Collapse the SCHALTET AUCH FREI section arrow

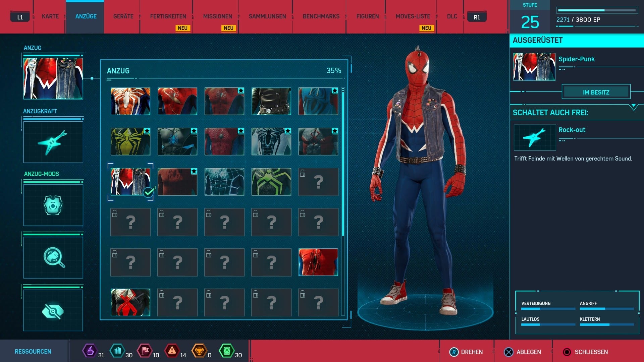(x=633, y=107)
